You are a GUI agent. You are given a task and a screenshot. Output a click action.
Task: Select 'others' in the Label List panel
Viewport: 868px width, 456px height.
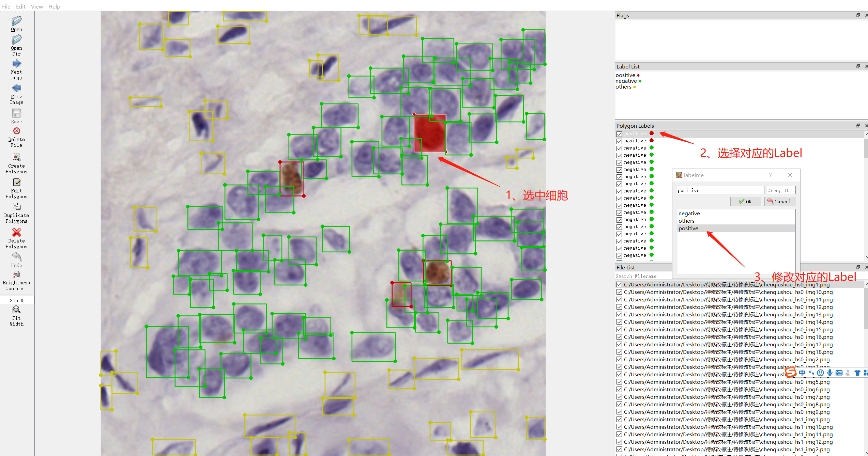click(623, 87)
